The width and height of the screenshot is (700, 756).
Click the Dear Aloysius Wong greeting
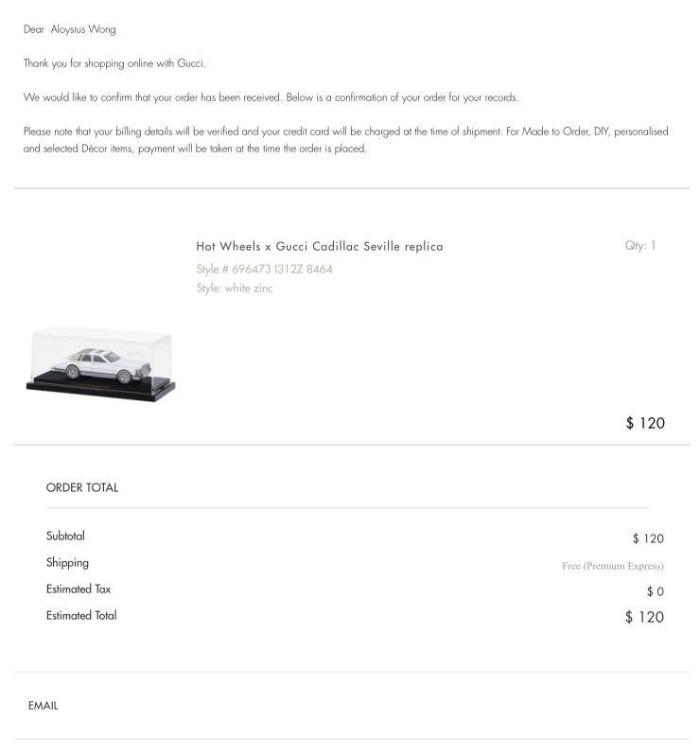(70, 29)
